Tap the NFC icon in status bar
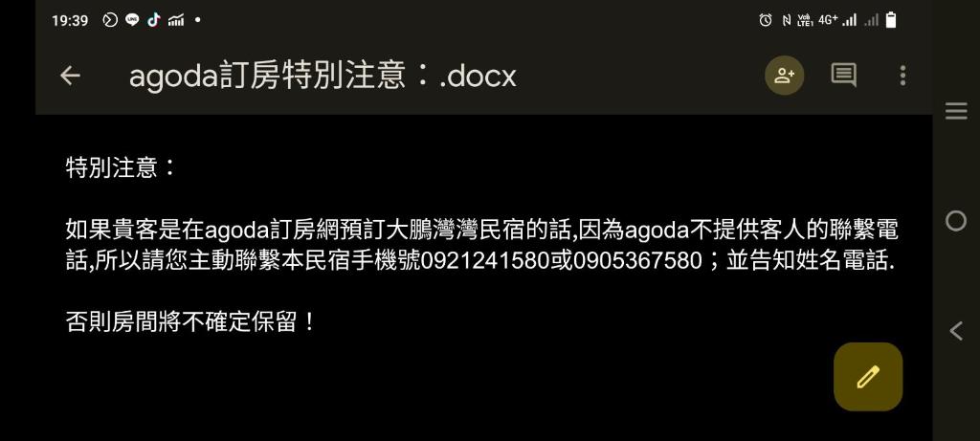 pyautogui.click(x=787, y=20)
